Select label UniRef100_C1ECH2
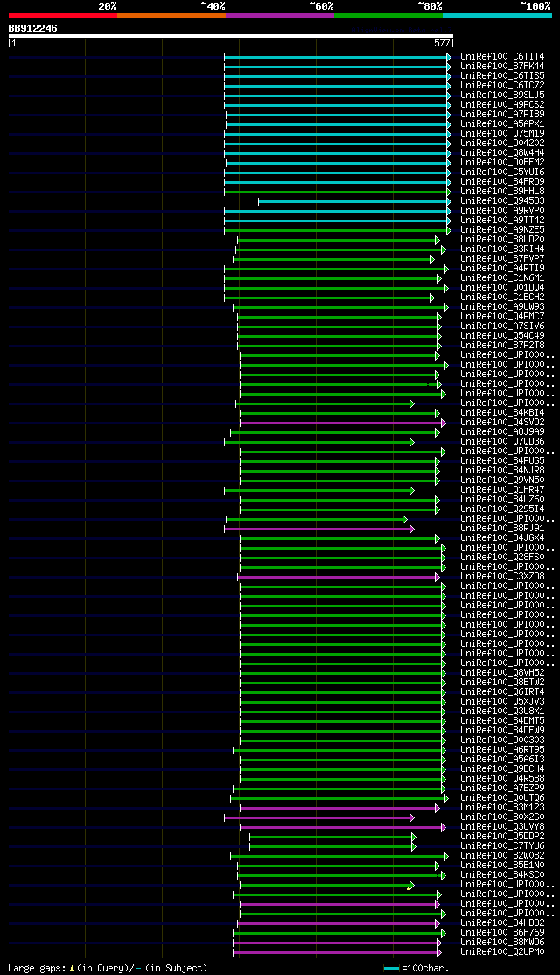The width and height of the screenshot is (560, 975). 502,298
